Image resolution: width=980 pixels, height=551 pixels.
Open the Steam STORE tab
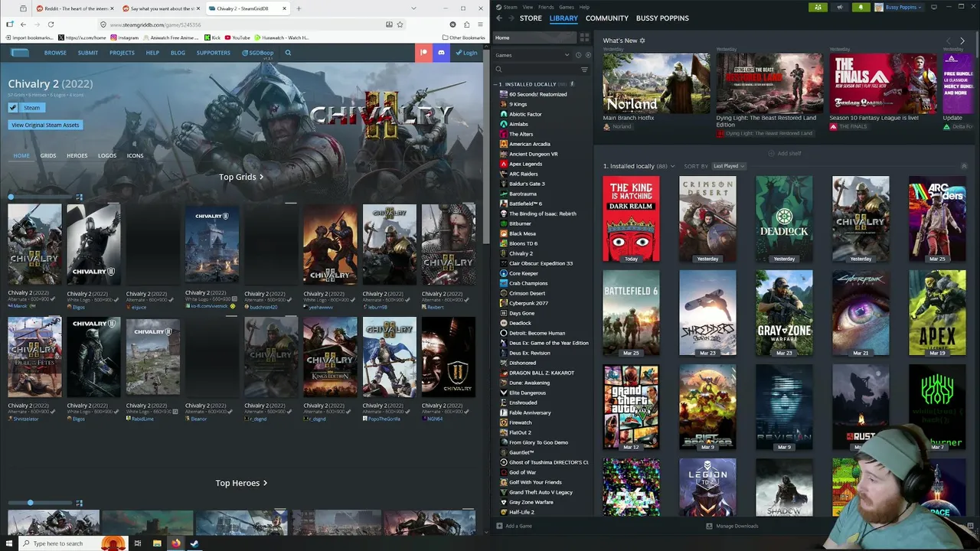[x=531, y=18]
